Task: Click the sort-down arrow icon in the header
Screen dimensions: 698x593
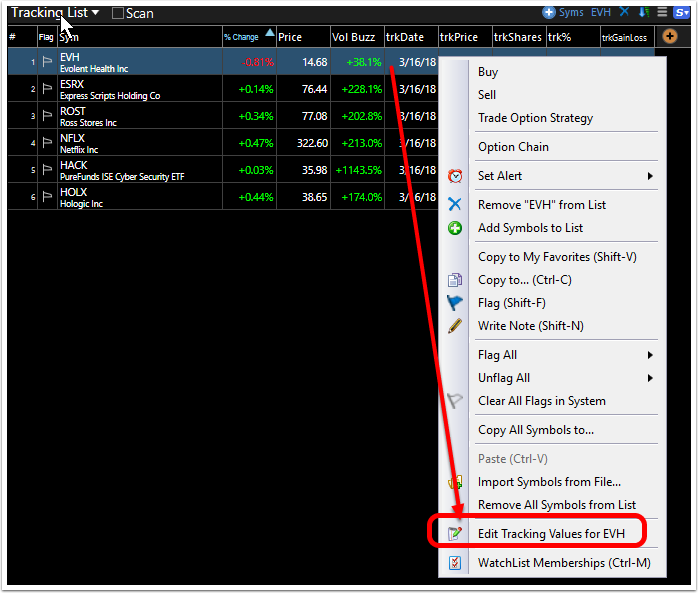Action: tap(644, 12)
